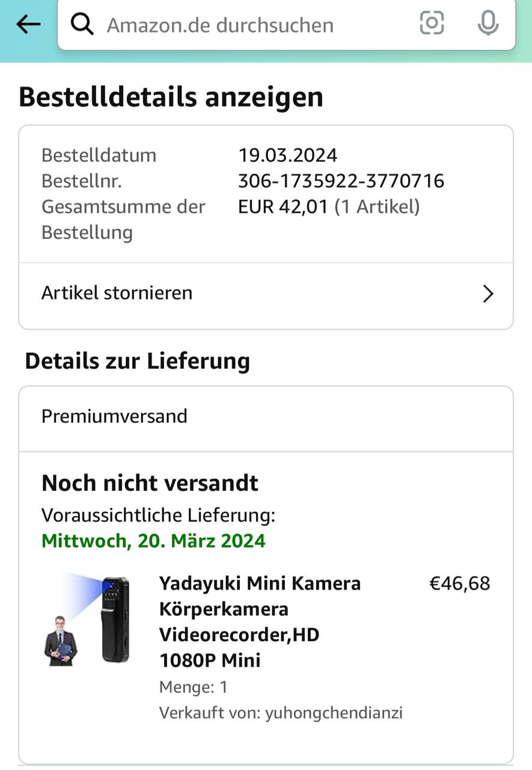Tap the 'Menge: 1' quantity text
532x770 pixels.
tap(193, 686)
